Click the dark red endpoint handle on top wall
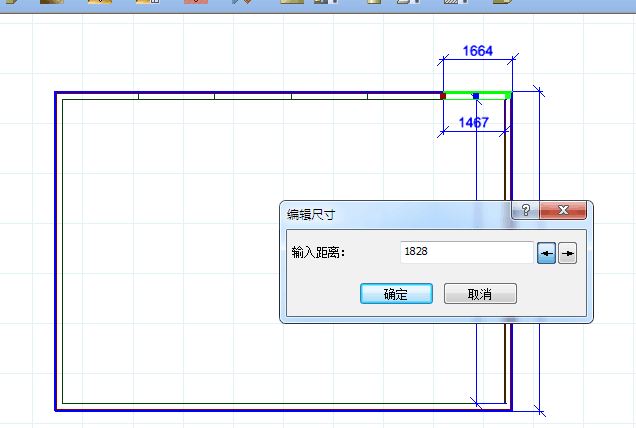 pyautogui.click(x=443, y=96)
